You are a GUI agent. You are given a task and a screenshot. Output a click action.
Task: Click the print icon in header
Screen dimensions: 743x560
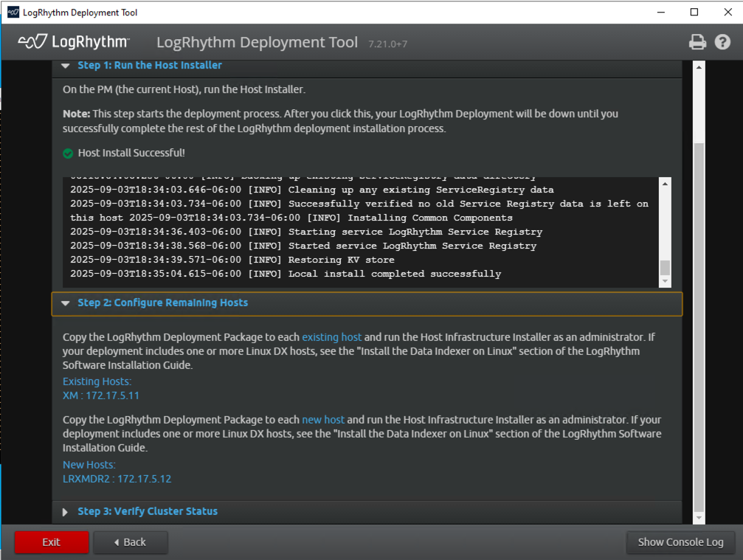pyautogui.click(x=697, y=42)
